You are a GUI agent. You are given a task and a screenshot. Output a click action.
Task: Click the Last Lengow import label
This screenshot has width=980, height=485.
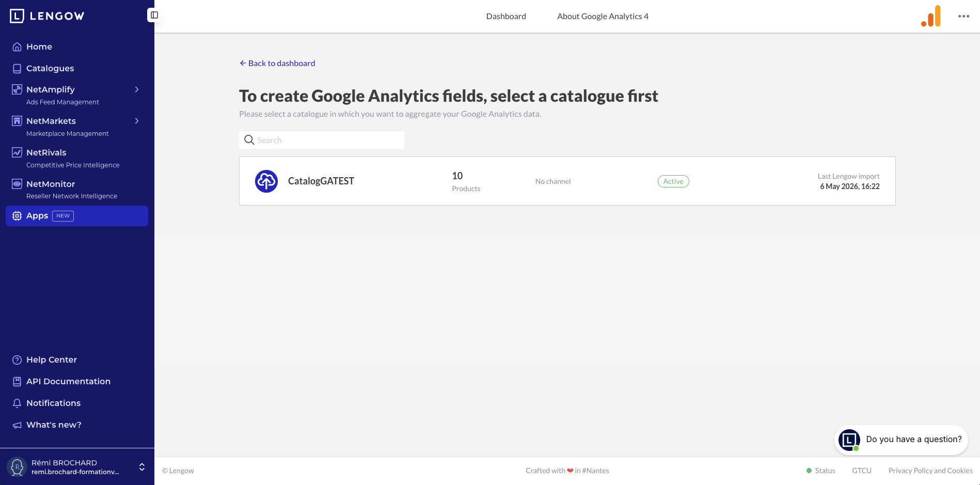pos(849,176)
